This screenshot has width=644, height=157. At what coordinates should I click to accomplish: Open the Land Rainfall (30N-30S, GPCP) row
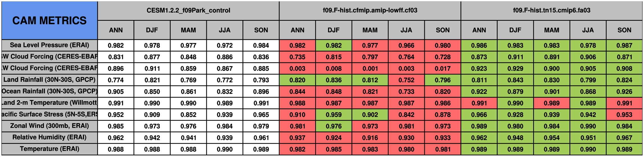coord(49,80)
